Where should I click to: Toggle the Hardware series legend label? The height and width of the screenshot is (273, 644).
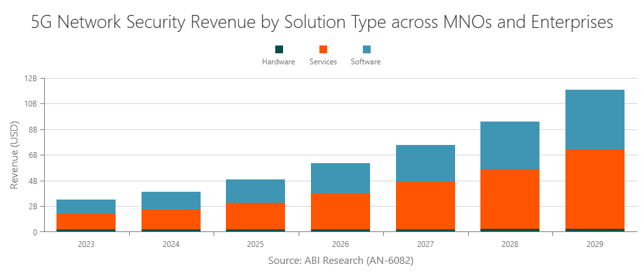279,62
